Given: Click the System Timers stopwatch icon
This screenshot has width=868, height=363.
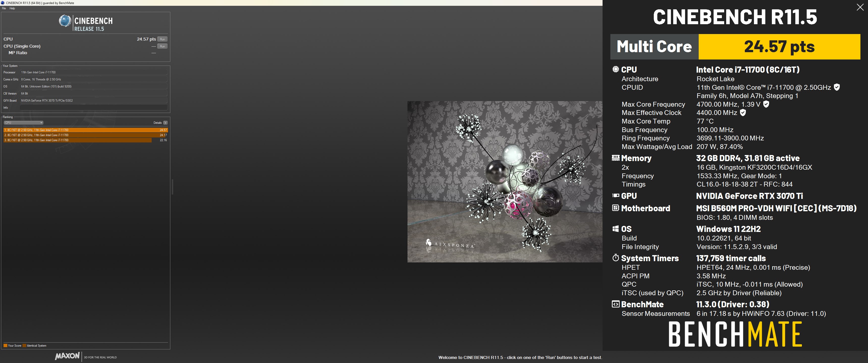Looking at the screenshot, I should pos(616,258).
